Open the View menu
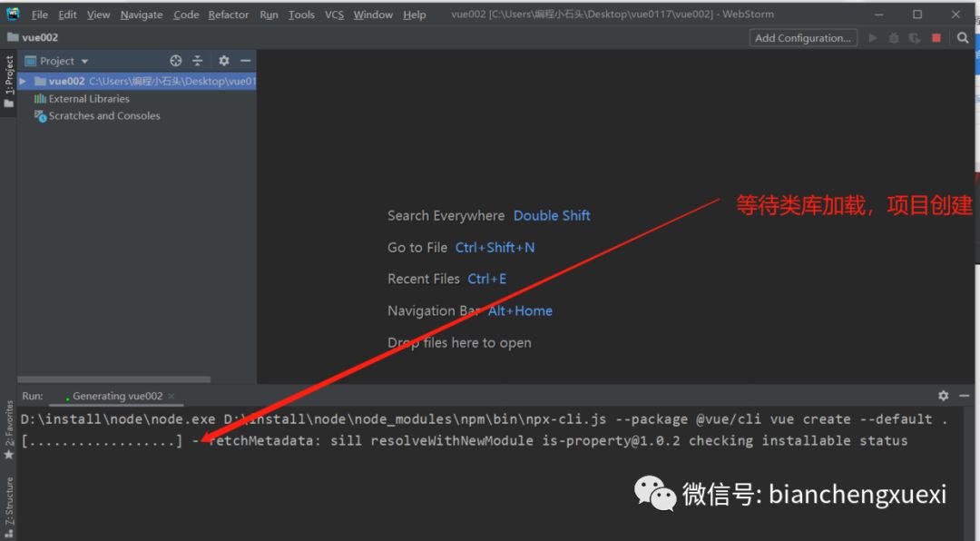The height and width of the screenshot is (541, 980). click(x=98, y=15)
